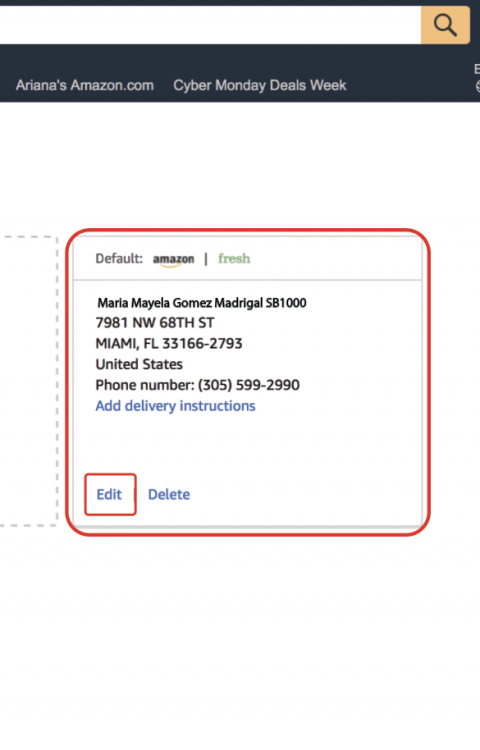Click Add delivery instructions link

(x=175, y=406)
